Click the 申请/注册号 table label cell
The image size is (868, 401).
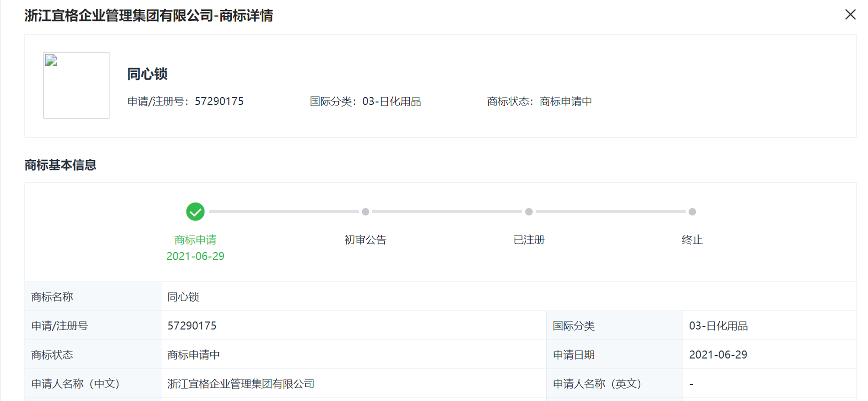(93, 325)
